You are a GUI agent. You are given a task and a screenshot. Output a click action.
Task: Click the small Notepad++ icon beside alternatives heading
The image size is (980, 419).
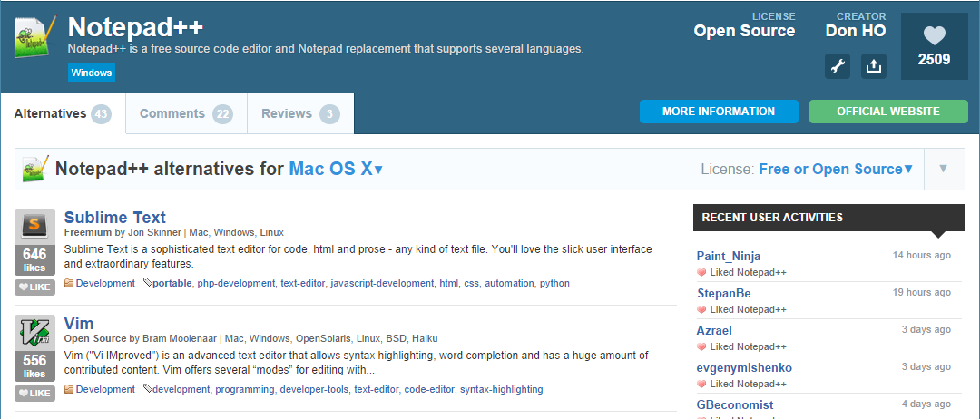(x=35, y=169)
